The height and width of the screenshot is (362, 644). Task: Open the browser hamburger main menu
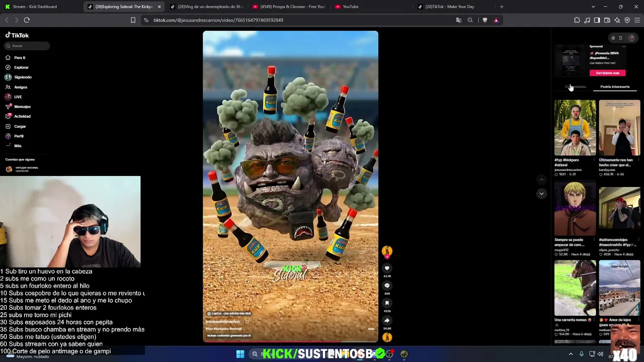point(637,20)
